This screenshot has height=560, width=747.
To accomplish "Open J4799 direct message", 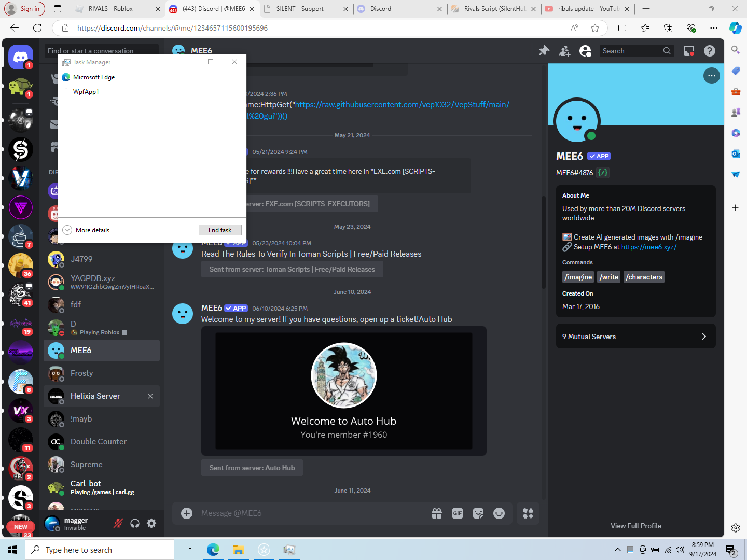I will click(x=102, y=259).
